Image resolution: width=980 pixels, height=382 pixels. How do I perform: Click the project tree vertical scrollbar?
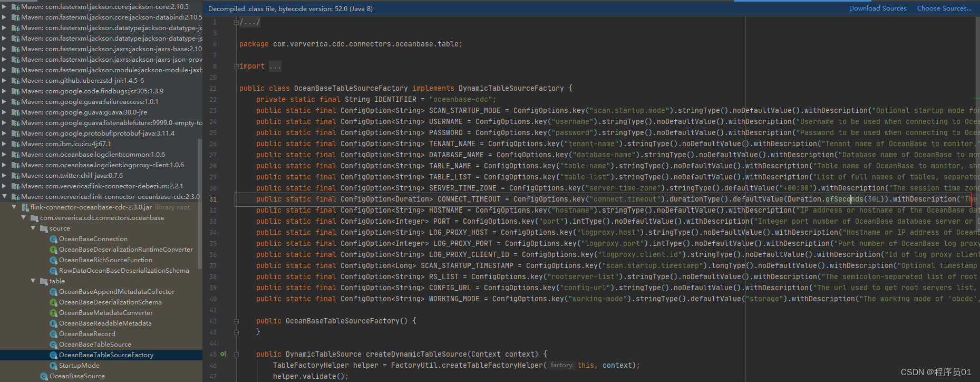coord(200,203)
